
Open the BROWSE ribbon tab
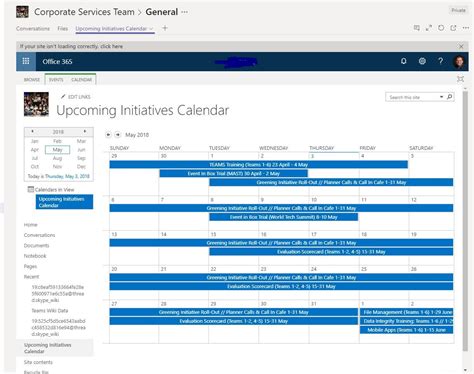[32, 80]
